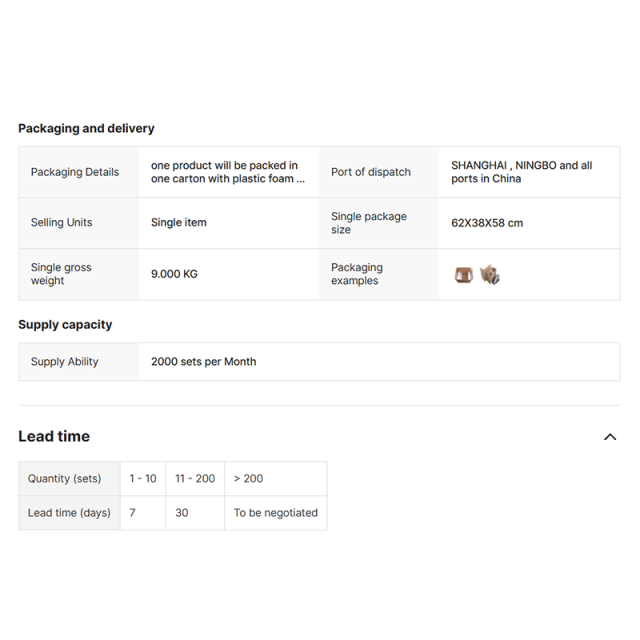Click the 1 - 10 quantity cell
The width and height of the screenshot is (640, 640).
point(143,479)
